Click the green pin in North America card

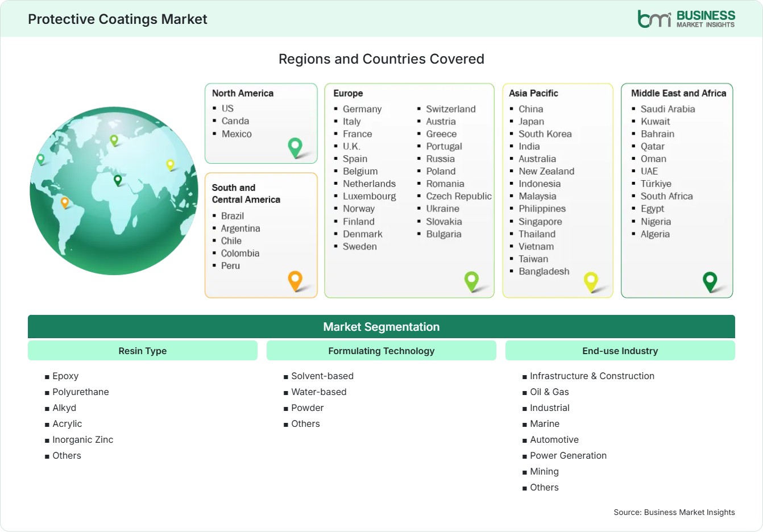pos(295,147)
